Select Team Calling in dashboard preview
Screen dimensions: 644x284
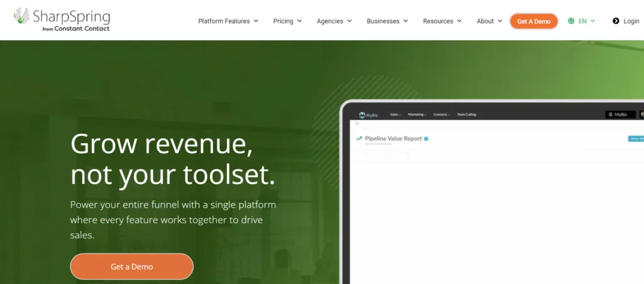point(468,115)
